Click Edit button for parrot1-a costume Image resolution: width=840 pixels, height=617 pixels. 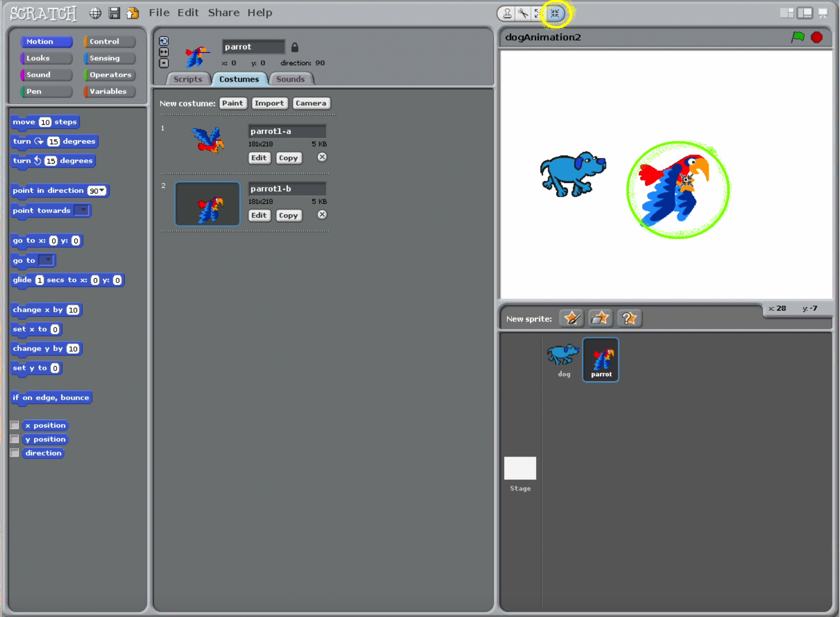click(259, 157)
